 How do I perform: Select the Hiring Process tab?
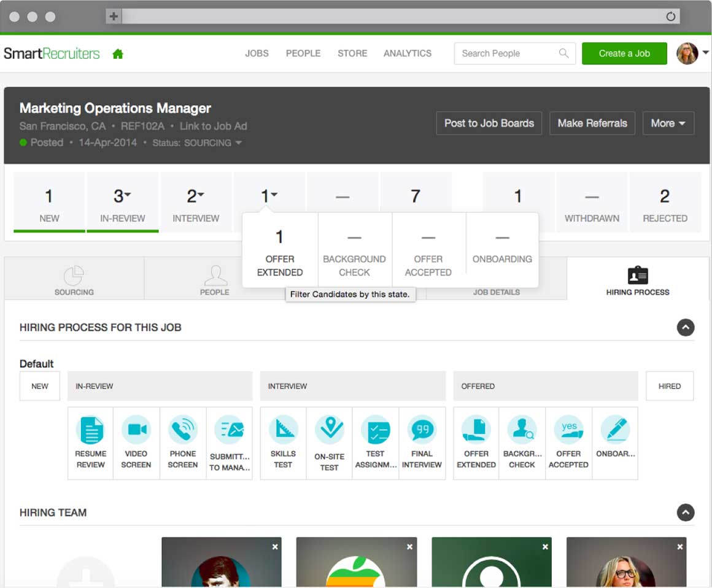pos(638,278)
